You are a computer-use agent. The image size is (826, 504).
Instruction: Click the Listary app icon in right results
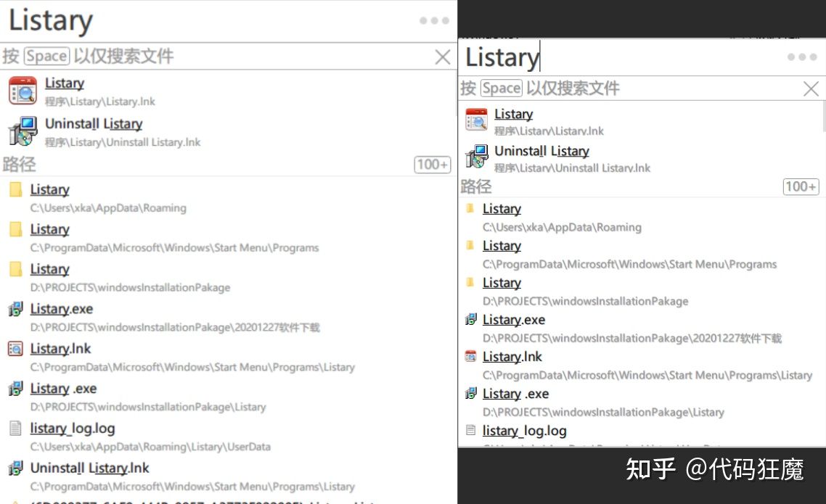pos(477,120)
